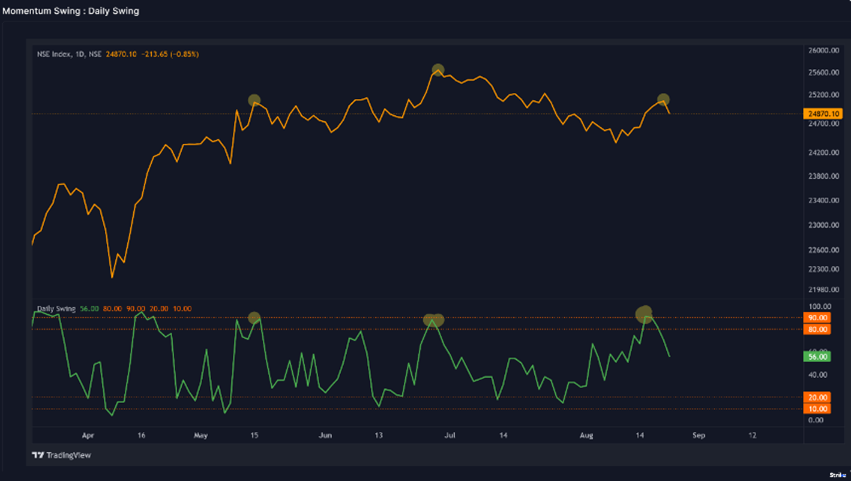Click the mid-May Daily Swing peak marker
The image size is (851, 481).
tap(254, 318)
